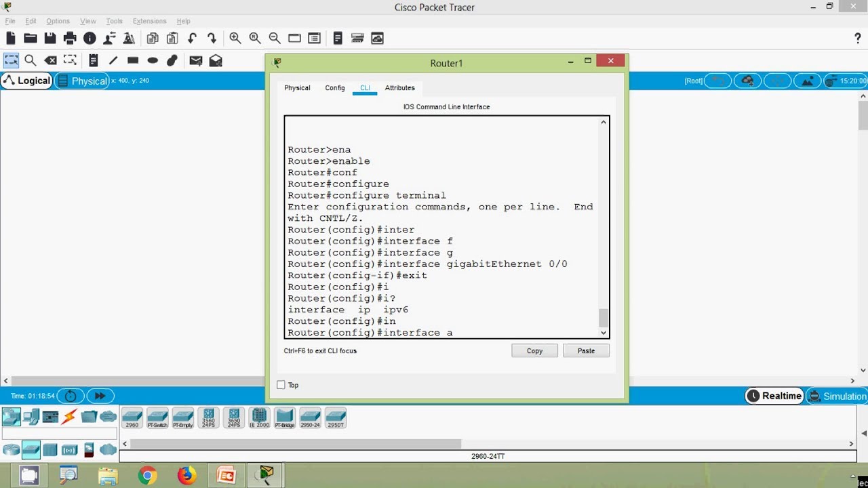
Task: Select Wireless Devices subcategory
Action: pyautogui.click(x=69, y=449)
